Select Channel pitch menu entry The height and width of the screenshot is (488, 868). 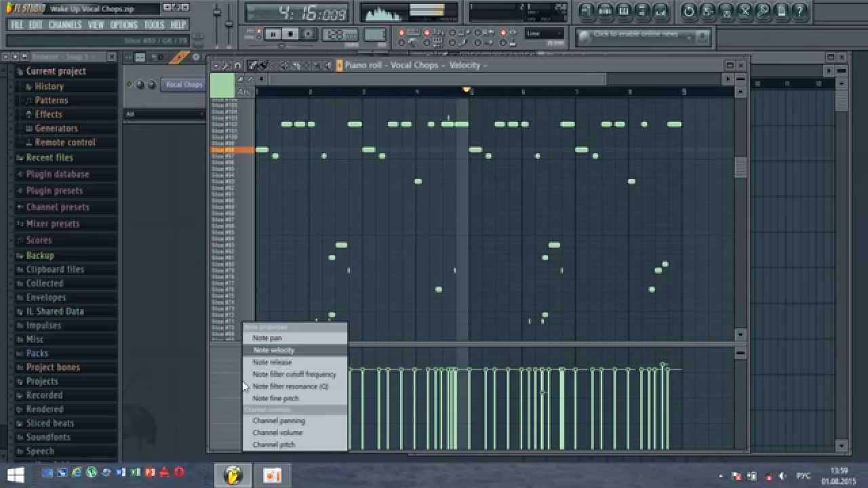click(295, 445)
